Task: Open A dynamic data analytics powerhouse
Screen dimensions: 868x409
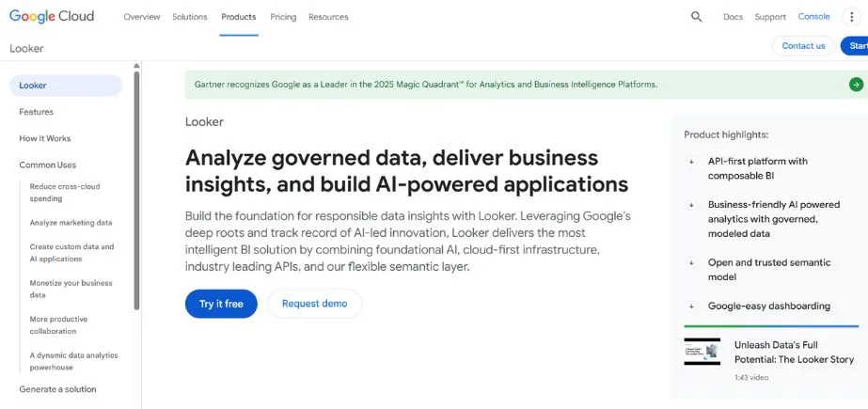Action: (73, 361)
